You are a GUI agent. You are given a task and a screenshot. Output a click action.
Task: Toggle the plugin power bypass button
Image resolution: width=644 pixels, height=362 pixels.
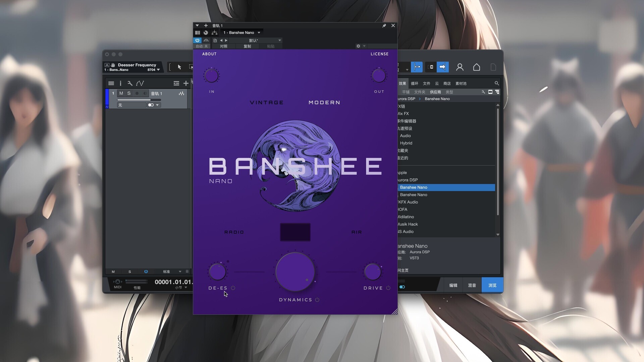tap(197, 40)
